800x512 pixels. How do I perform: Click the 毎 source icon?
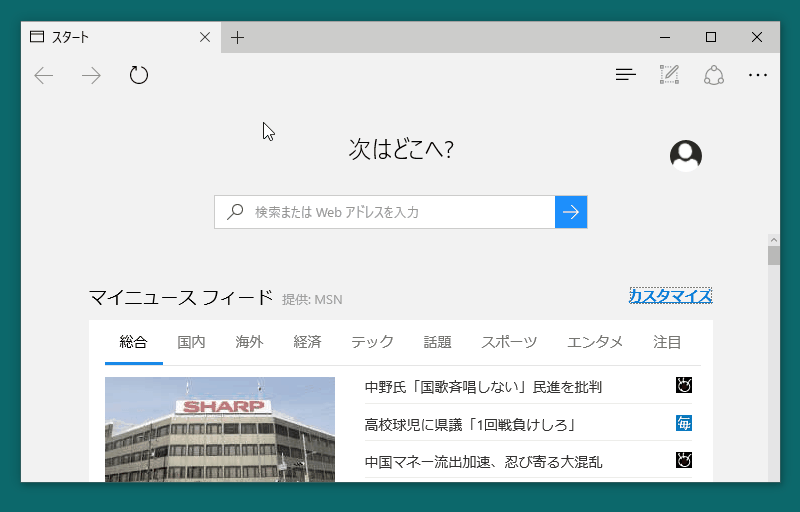[684, 423]
